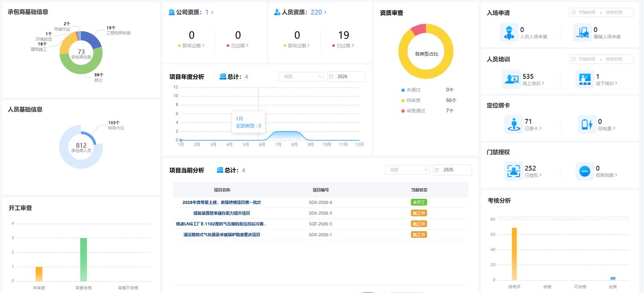Click 施工中 tag for SQT-2026-5
The height and width of the screenshot is (293, 644).
(x=419, y=224)
